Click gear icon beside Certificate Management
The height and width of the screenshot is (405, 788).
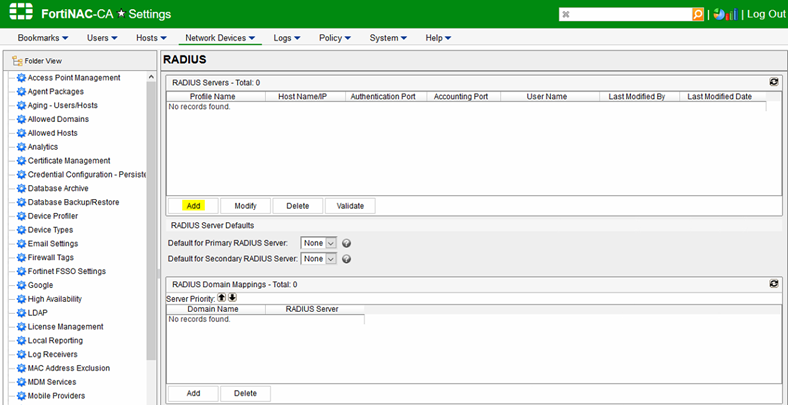pyautogui.click(x=21, y=161)
